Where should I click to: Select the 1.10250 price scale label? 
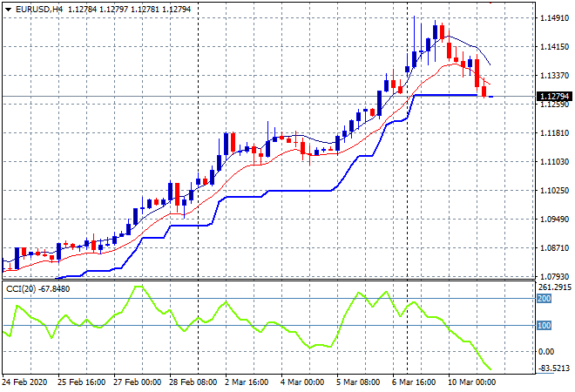555,190
